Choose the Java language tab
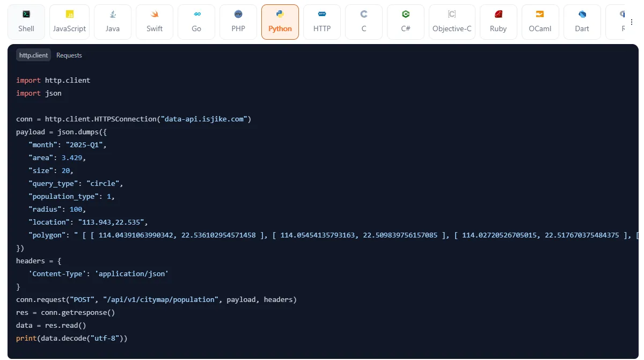 pos(113,22)
